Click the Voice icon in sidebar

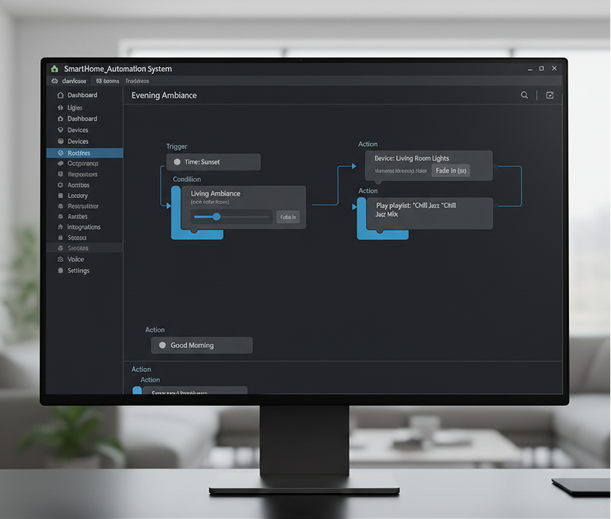point(60,259)
